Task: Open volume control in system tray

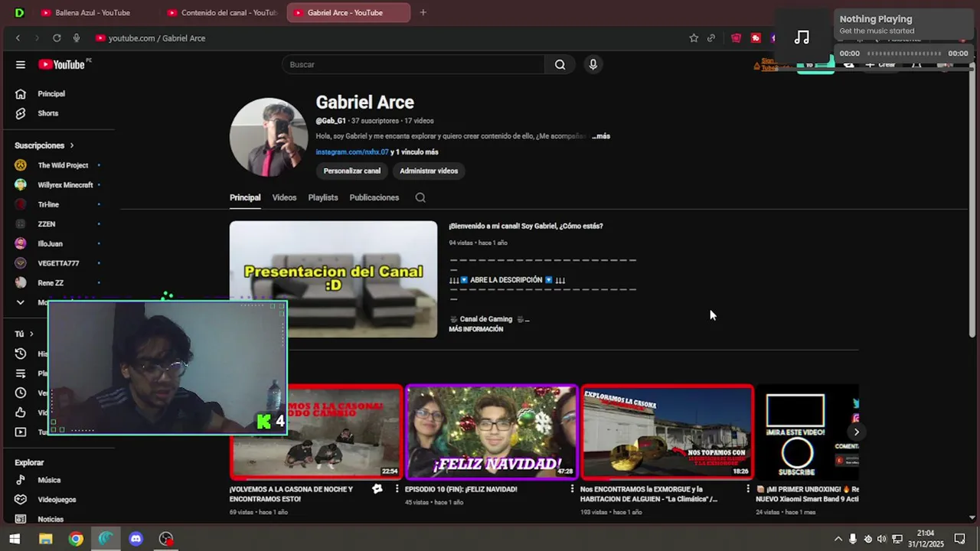Action: coord(881,539)
